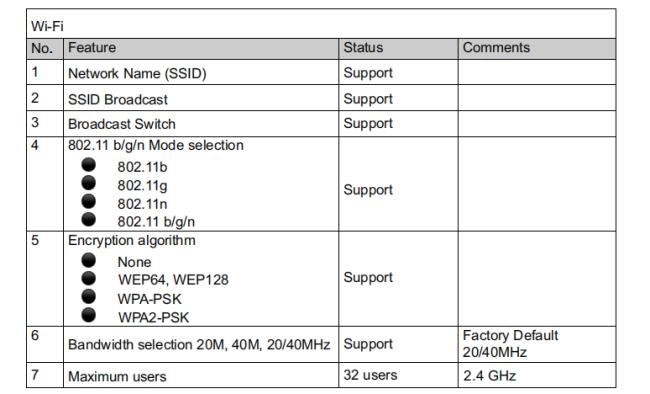This screenshot has height=394, width=650.
Task: Click the 2.4 GHz comment cell
Action: (x=537, y=376)
